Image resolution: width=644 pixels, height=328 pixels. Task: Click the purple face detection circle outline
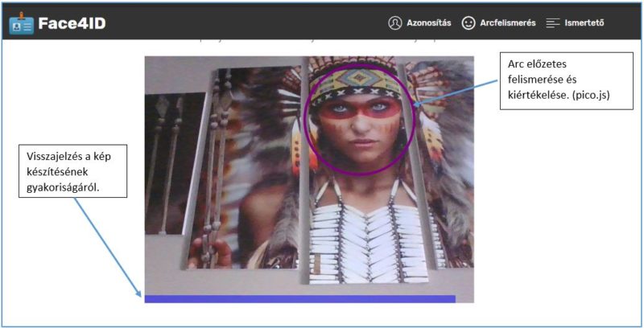click(305, 121)
